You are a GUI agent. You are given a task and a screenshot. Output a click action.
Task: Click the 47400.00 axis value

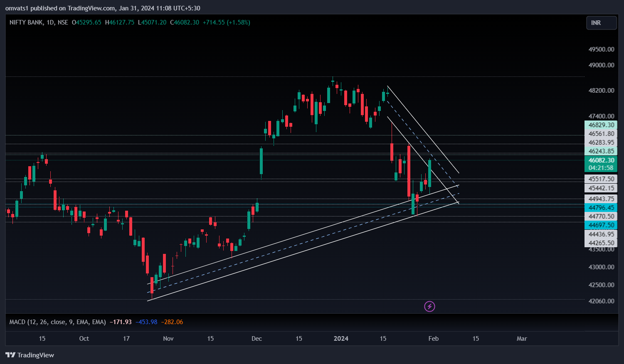pyautogui.click(x=601, y=116)
